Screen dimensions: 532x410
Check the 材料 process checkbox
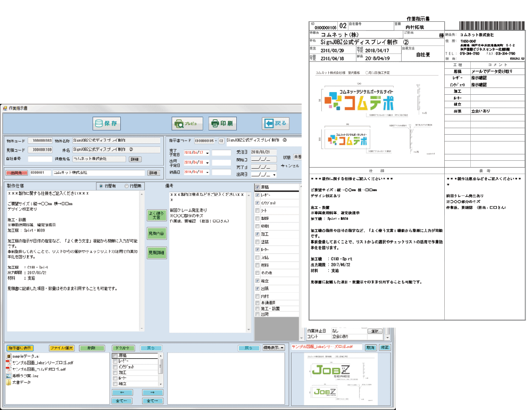[257, 265]
